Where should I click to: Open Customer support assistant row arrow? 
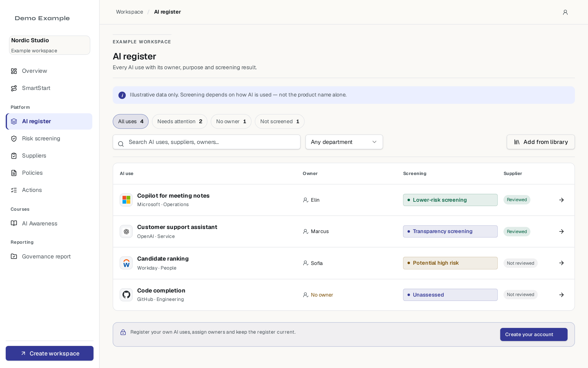[561, 231]
